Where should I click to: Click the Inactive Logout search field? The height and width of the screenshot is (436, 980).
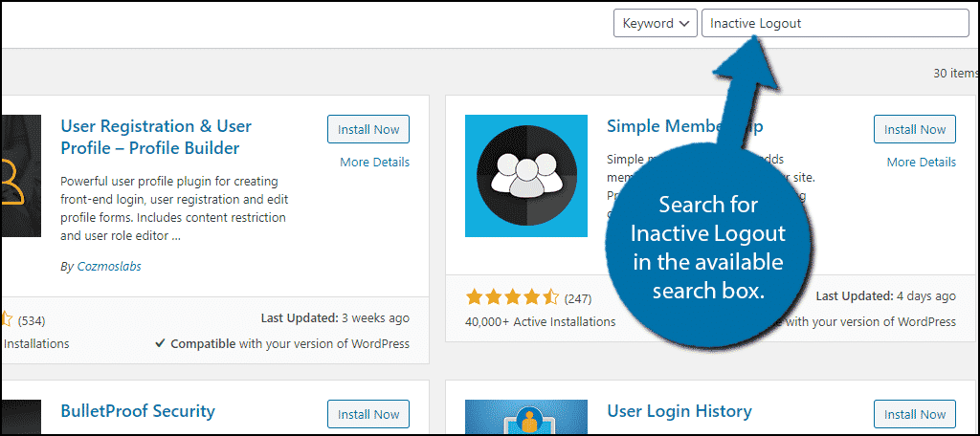[x=835, y=24]
